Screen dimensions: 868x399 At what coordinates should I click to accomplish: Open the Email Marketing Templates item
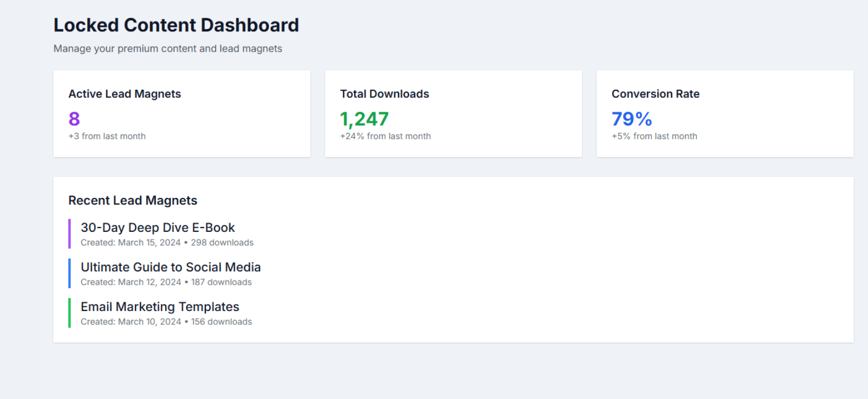click(160, 307)
